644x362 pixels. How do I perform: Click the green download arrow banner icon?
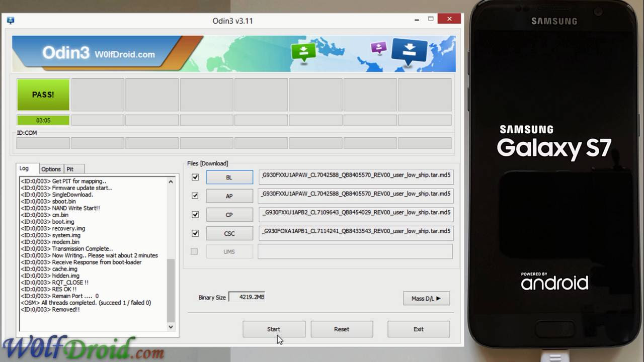pyautogui.click(x=303, y=52)
